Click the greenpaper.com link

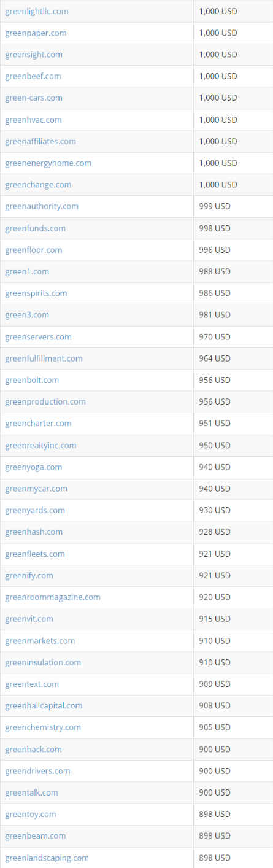(x=36, y=33)
